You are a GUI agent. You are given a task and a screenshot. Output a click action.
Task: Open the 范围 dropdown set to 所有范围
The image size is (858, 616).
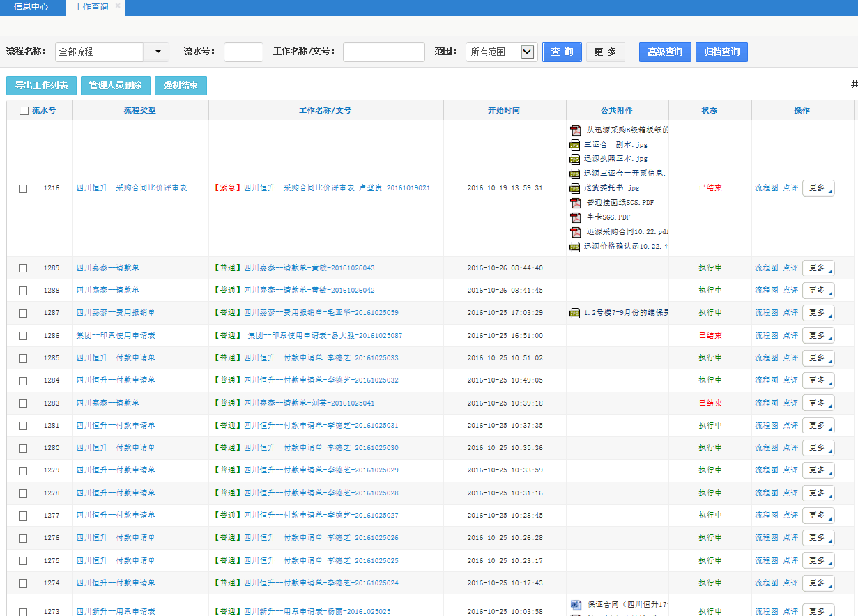coord(527,52)
